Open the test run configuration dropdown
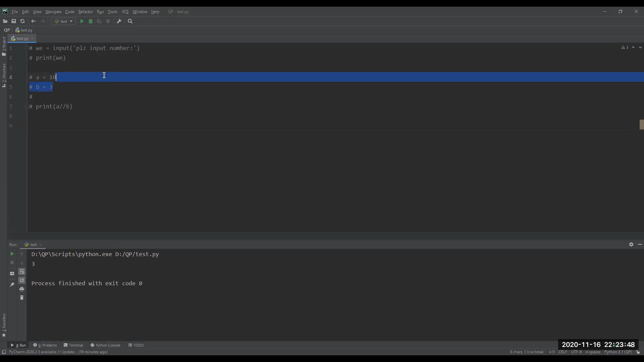 point(63,21)
